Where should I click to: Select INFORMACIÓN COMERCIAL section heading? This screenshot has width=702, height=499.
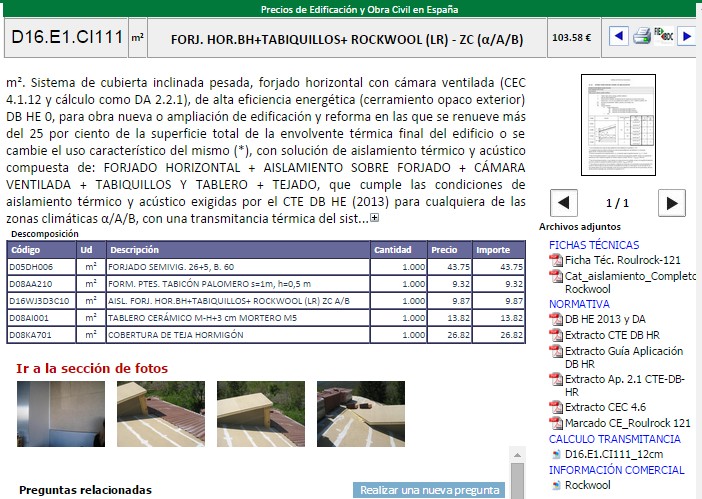point(616,470)
